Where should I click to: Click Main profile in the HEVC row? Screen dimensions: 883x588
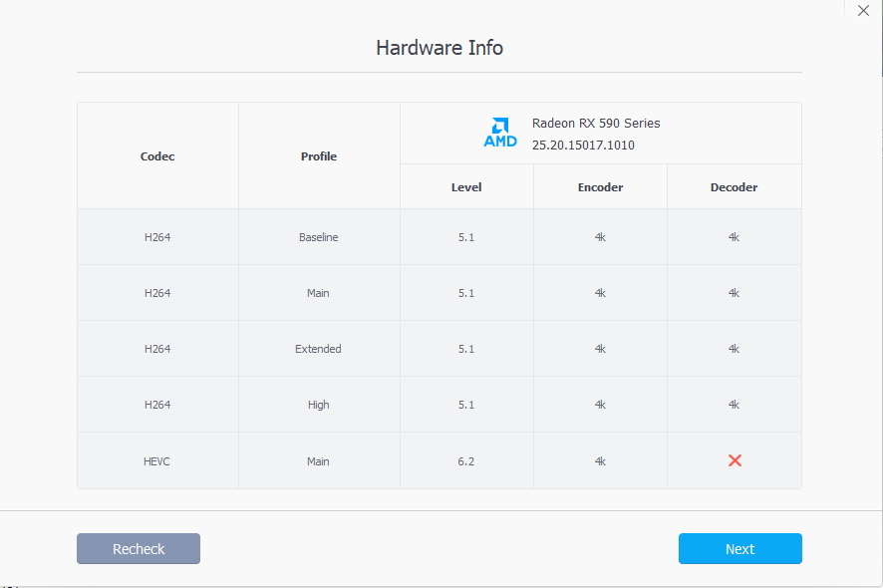click(318, 461)
